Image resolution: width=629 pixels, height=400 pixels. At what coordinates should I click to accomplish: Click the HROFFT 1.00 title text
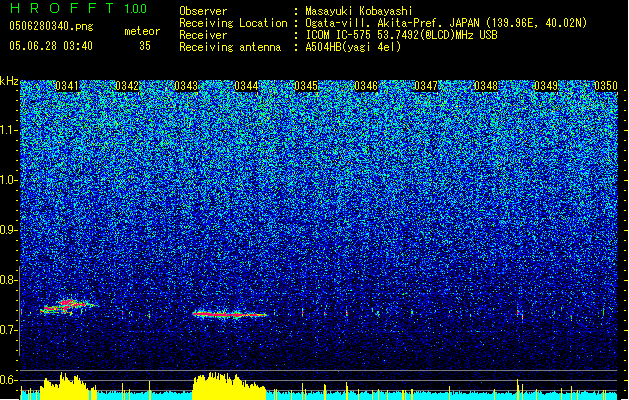[x=79, y=8]
